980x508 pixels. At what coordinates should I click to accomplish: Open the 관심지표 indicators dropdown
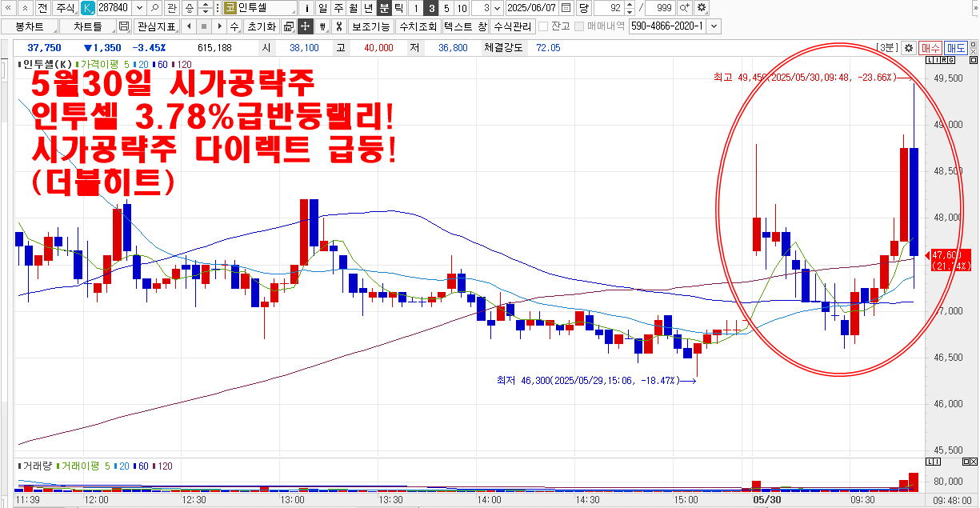pyautogui.click(x=156, y=26)
